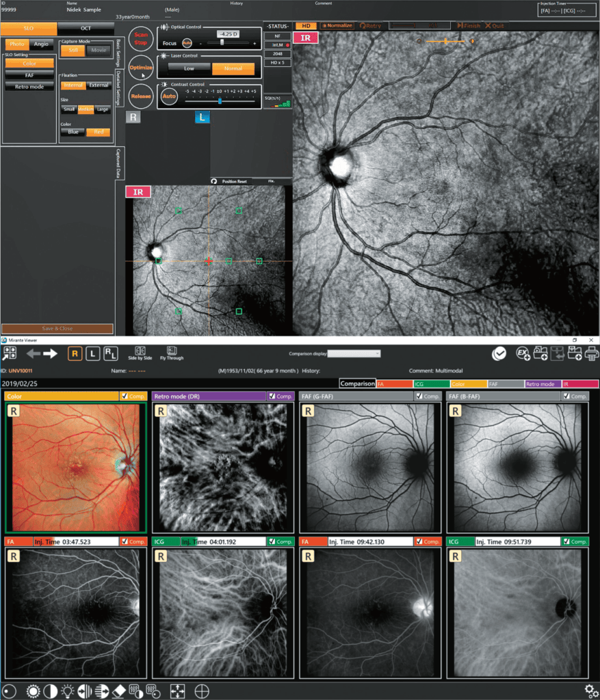Open settings gears icon at bottom right

tap(591, 690)
